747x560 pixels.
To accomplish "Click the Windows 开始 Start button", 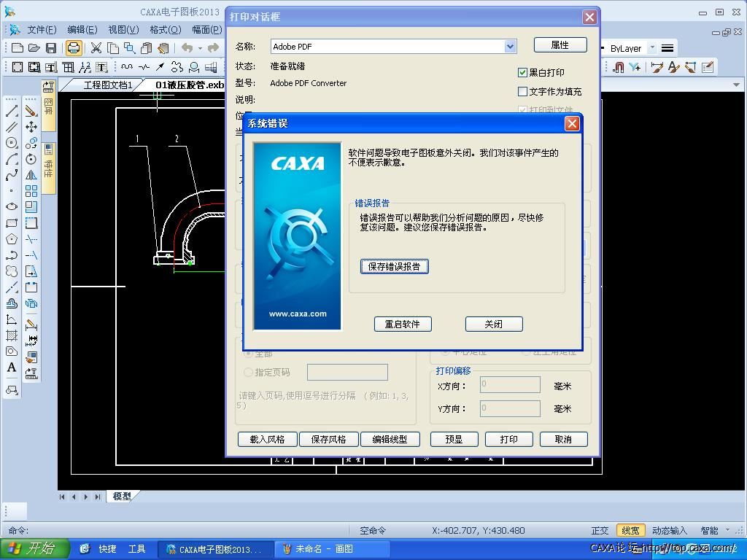I will tap(34, 549).
